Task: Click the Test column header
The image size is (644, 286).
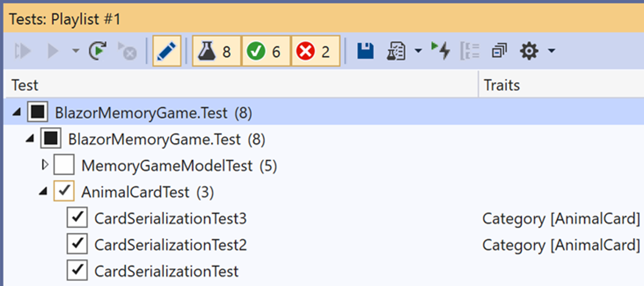Action: 241,85
